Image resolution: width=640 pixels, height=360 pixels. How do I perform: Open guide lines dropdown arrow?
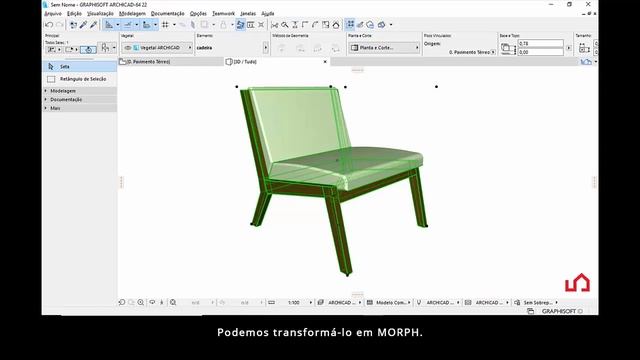(x=118, y=25)
